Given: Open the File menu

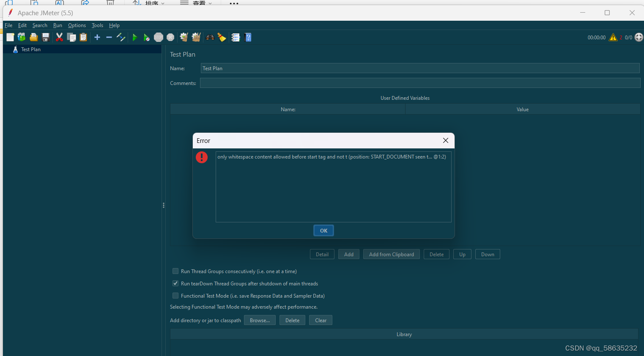Looking at the screenshot, I should click(8, 25).
